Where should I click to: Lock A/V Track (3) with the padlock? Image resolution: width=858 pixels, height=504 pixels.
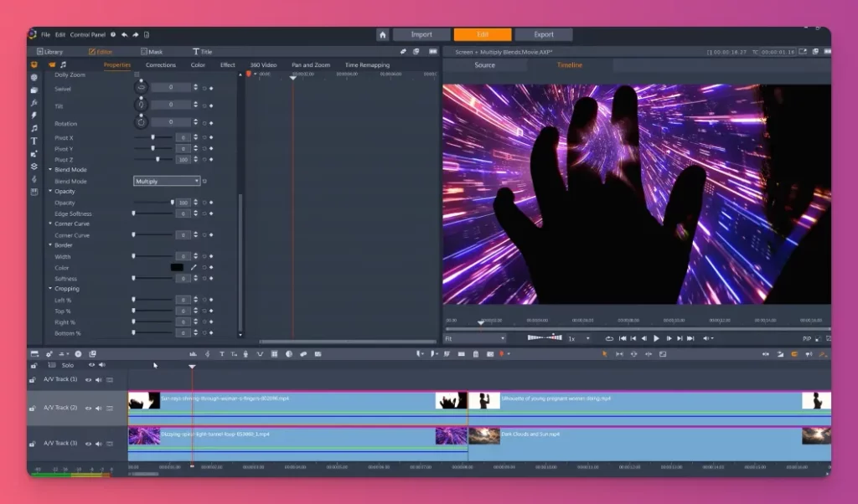33,443
